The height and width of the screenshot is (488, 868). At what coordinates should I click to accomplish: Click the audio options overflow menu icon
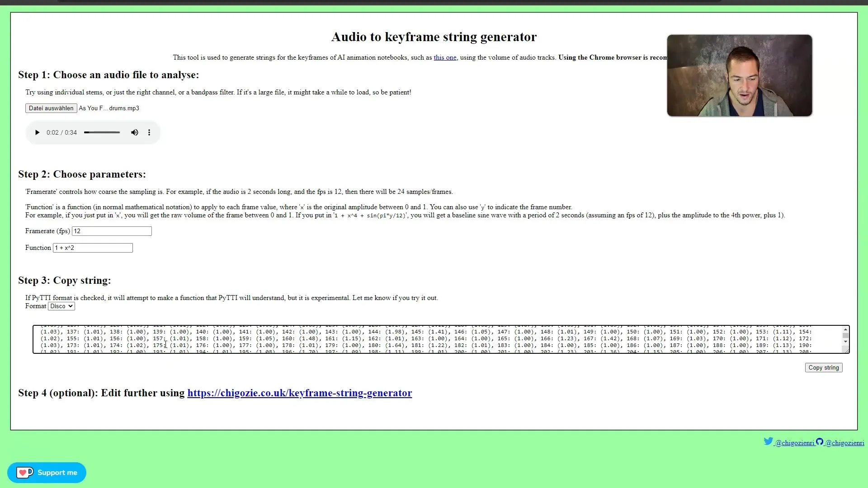pos(149,132)
